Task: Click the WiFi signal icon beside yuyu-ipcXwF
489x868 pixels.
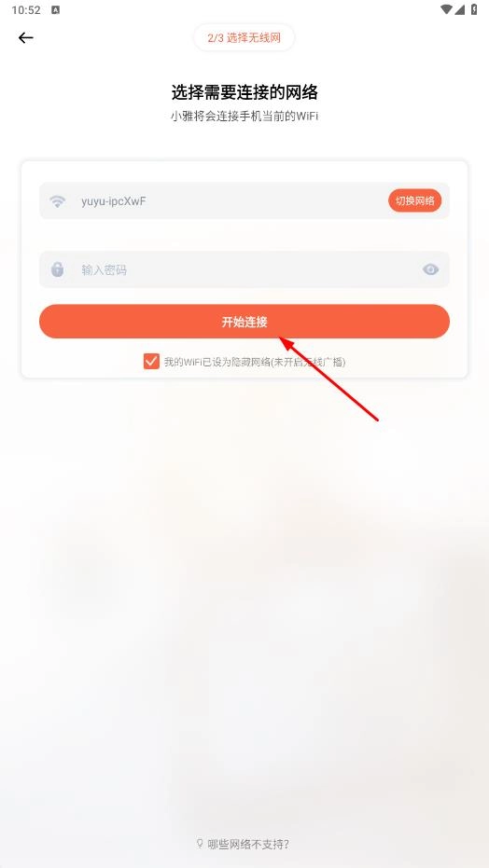Action: pyautogui.click(x=57, y=201)
